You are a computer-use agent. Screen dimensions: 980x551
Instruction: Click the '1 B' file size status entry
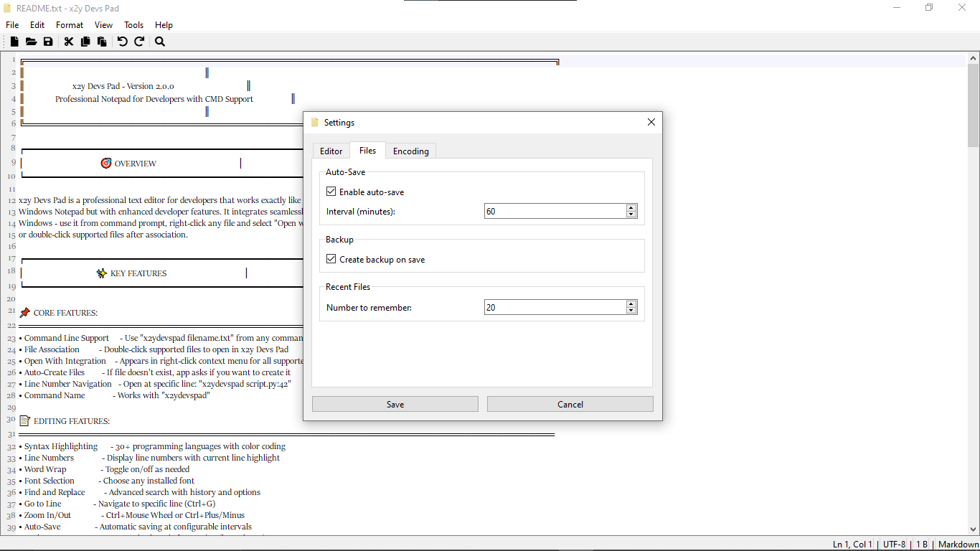click(922, 545)
